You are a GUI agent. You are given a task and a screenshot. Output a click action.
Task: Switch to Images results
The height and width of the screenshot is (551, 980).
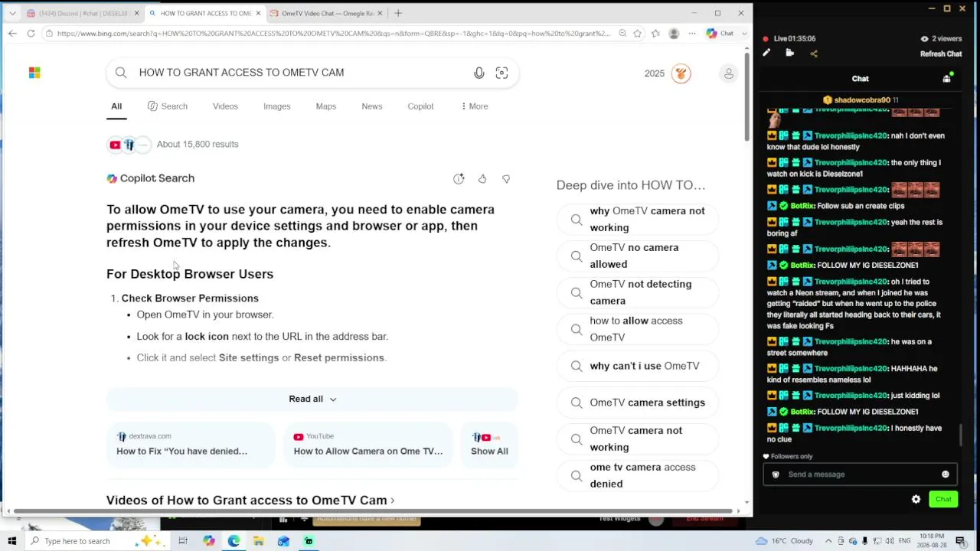click(x=277, y=106)
